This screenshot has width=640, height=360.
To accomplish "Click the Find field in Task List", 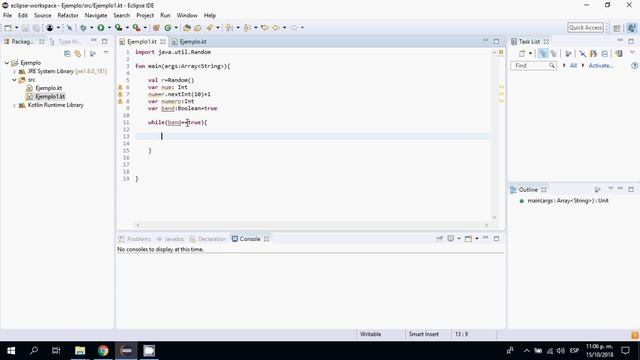I will click(533, 66).
